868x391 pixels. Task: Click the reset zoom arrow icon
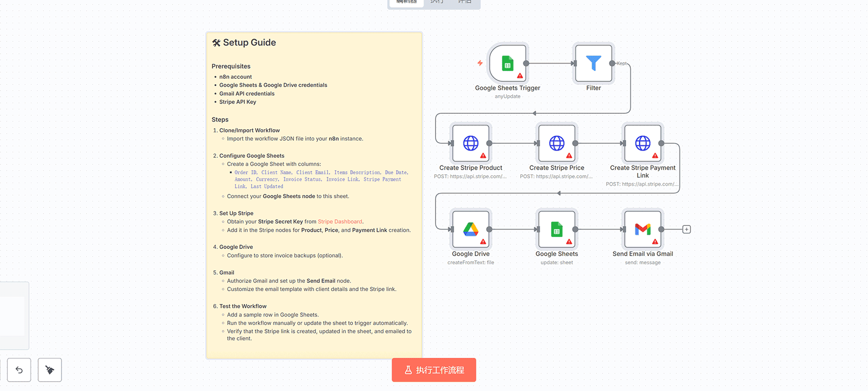(x=19, y=370)
